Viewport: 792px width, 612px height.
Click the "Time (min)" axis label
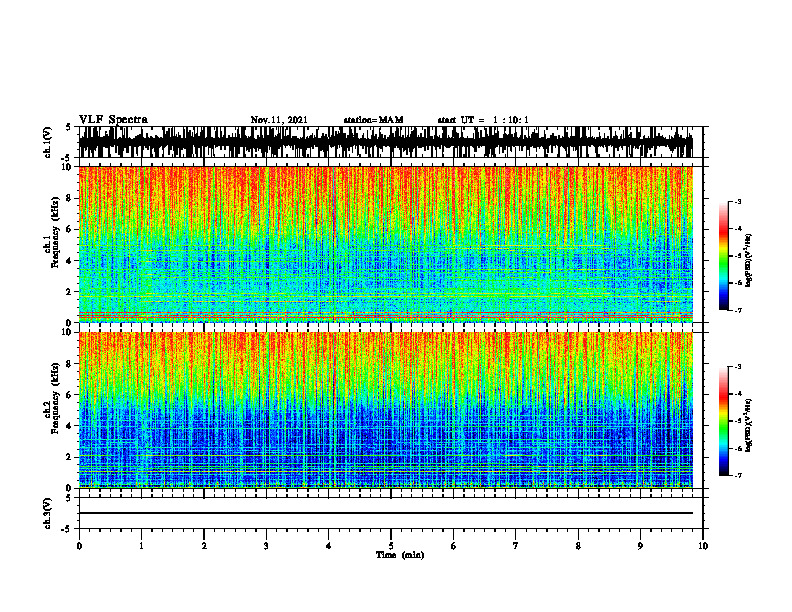pyautogui.click(x=400, y=555)
